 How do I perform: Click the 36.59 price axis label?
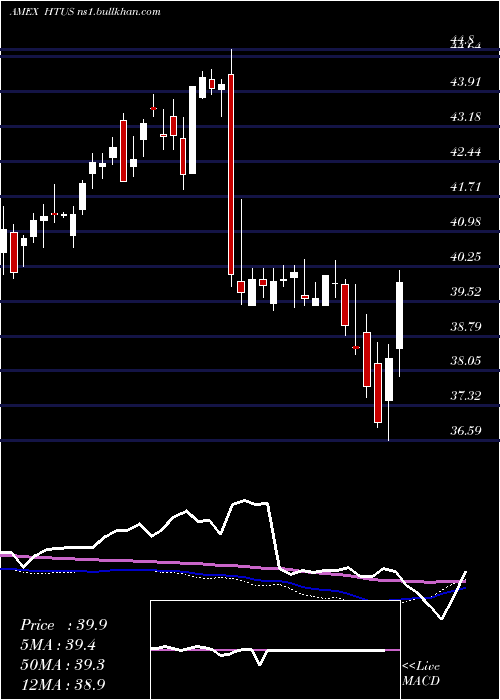(466, 430)
